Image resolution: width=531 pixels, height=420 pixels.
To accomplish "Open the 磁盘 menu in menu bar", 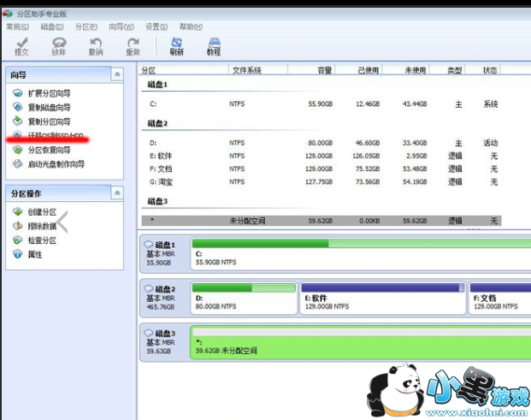I will 51,27.
